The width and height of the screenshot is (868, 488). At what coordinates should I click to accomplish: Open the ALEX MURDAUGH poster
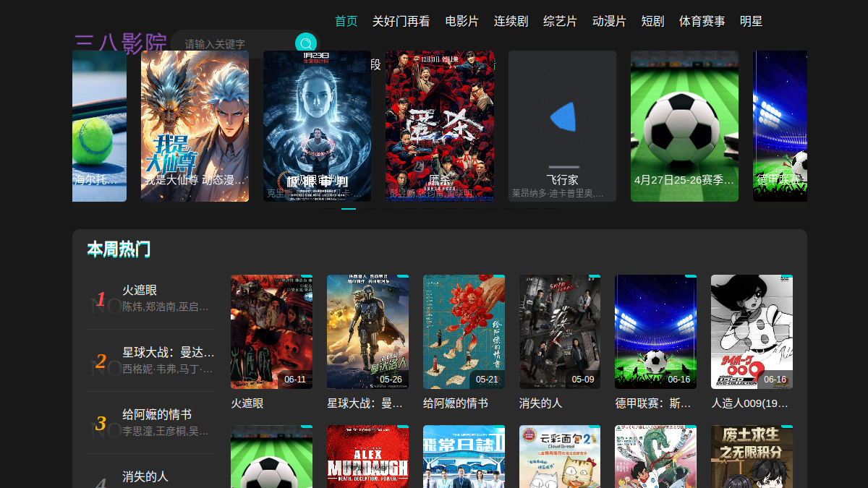pos(367,457)
